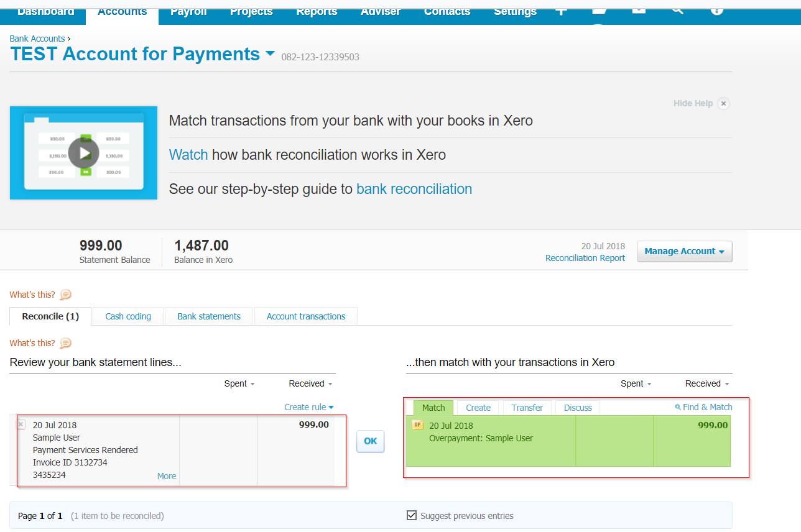The height and width of the screenshot is (532, 801).
Task: Click the OP overpayment icon in match row
Action: [418, 426]
